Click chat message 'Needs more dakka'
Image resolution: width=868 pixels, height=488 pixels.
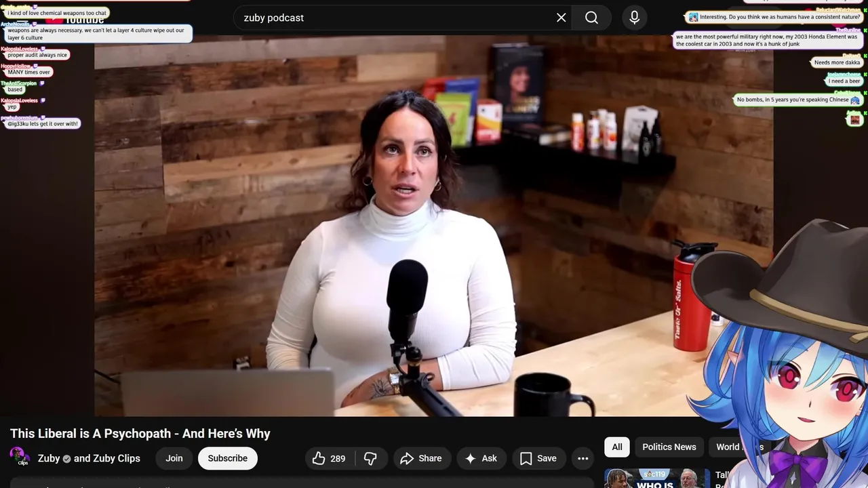837,62
